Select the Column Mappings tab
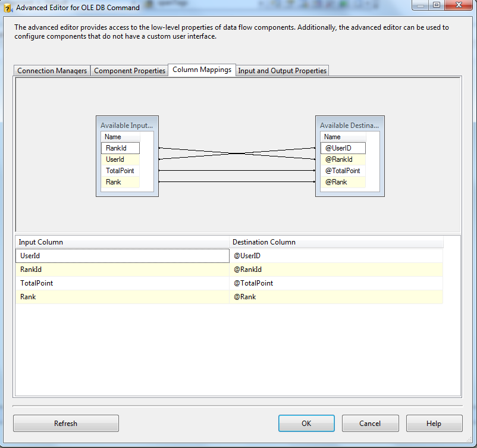The width and height of the screenshot is (477, 448). [x=202, y=70]
